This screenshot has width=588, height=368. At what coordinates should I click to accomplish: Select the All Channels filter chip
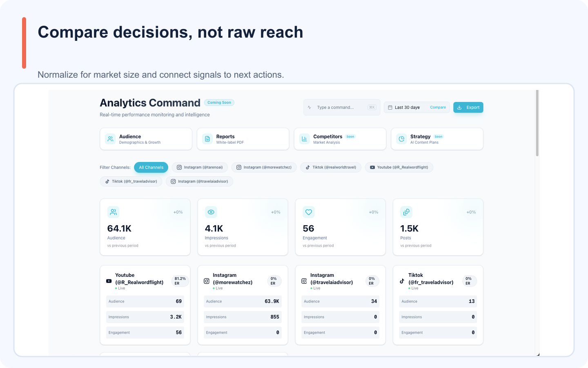(151, 167)
